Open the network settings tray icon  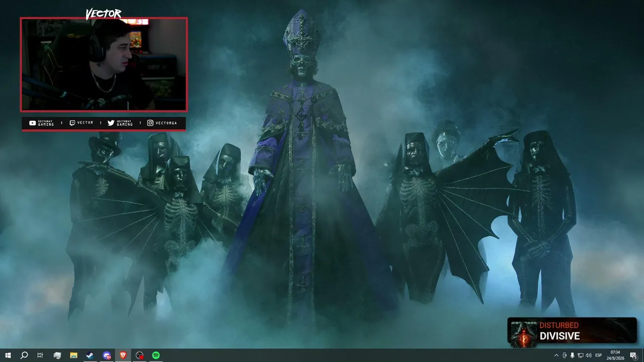pos(581,355)
